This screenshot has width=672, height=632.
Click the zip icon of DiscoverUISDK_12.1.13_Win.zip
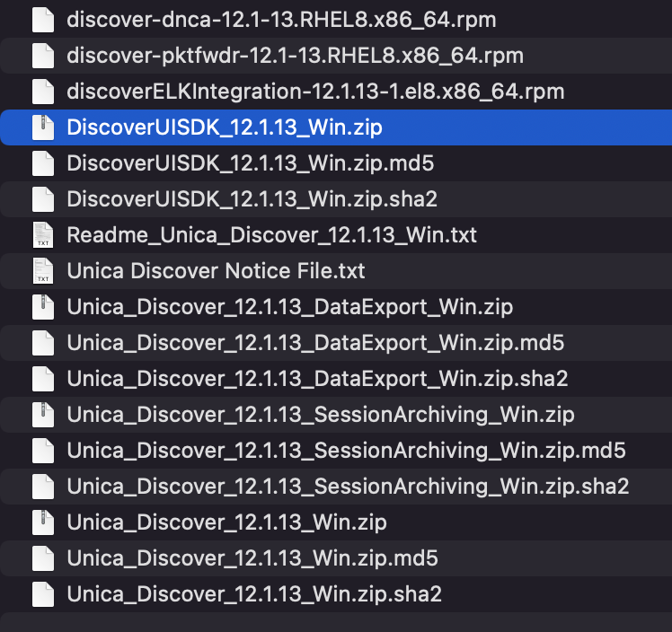click(x=43, y=127)
